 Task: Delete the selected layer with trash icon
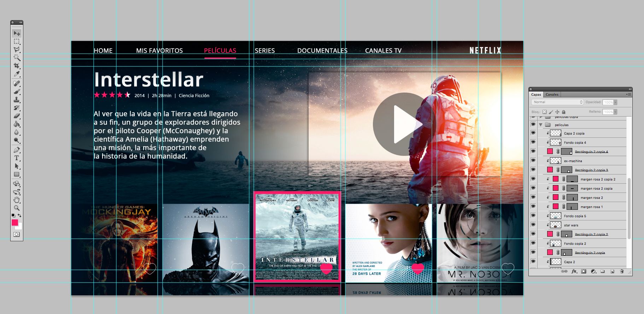(x=622, y=271)
